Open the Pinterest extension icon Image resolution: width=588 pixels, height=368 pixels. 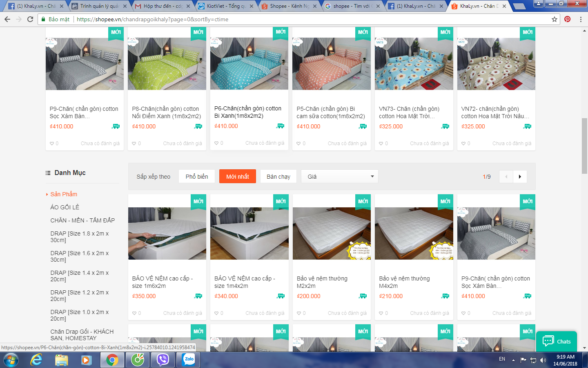[x=568, y=19]
